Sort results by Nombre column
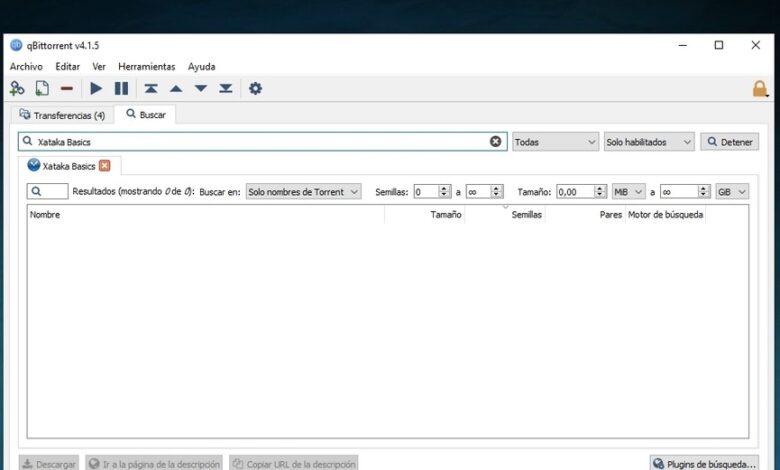This screenshot has height=470, width=780. 205,215
